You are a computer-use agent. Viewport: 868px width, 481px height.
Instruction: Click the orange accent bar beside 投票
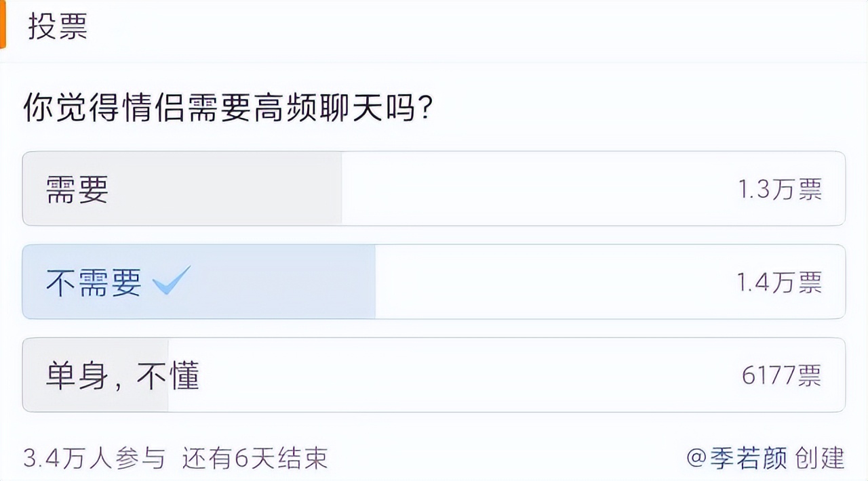pos(3,24)
